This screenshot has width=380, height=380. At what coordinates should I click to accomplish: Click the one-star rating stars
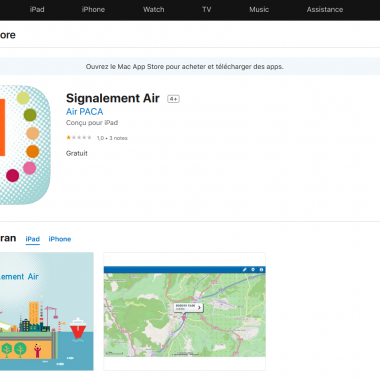pos(79,137)
